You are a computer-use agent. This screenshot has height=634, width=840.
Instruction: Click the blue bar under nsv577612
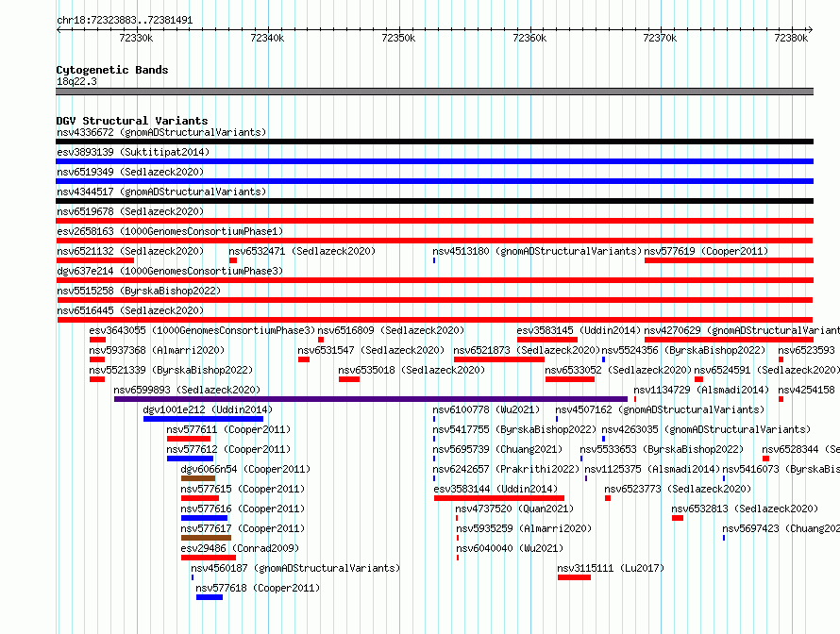(190, 459)
